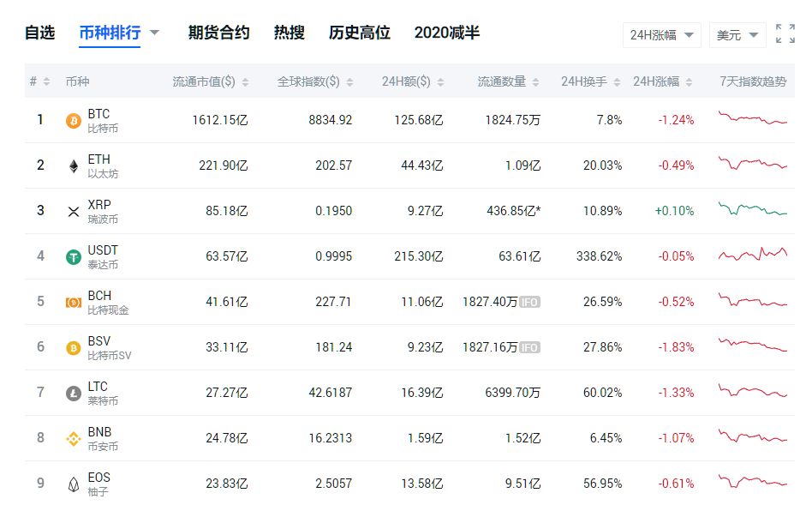Click the fullscreen expand icon

(x=785, y=33)
